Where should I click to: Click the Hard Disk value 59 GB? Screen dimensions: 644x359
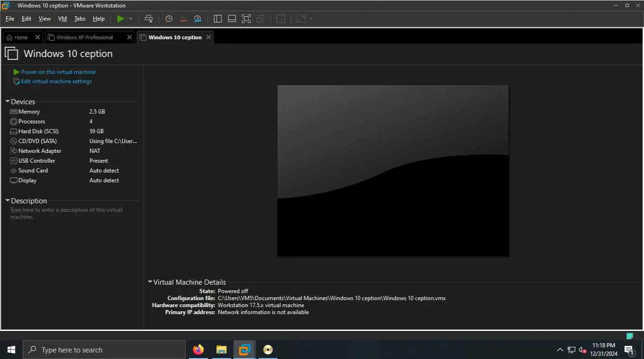pyautogui.click(x=96, y=131)
